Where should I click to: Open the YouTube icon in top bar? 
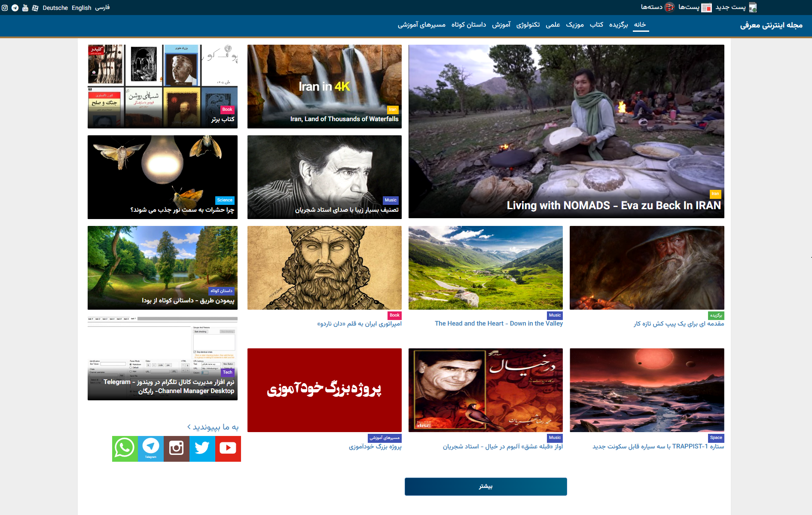tap(25, 8)
